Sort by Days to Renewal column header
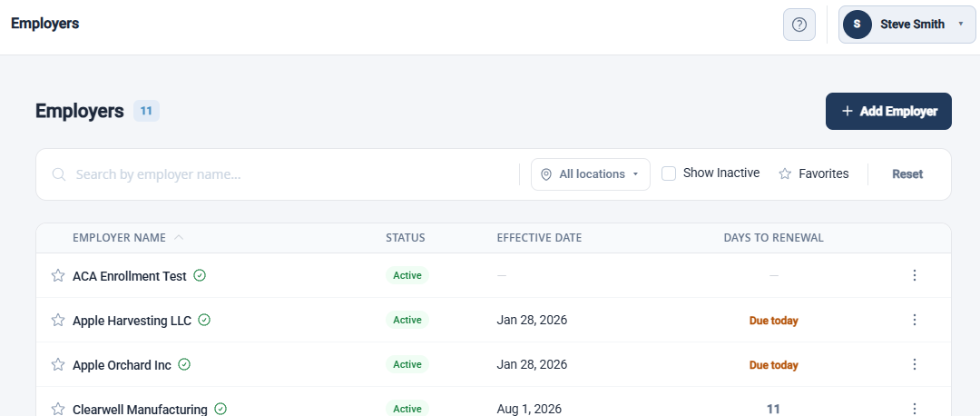Image resolution: width=980 pixels, height=416 pixels. click(x=773, y=238)
